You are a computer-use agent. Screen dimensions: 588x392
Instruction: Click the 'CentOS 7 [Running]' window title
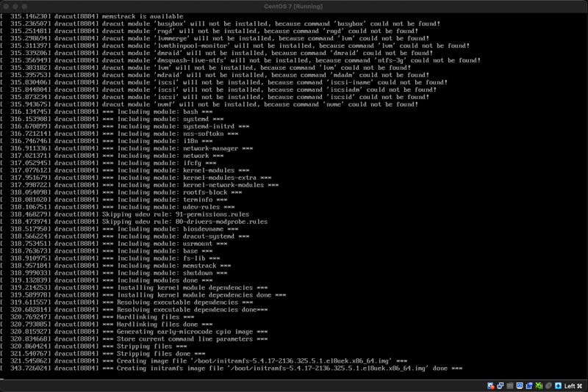[293, 7]
